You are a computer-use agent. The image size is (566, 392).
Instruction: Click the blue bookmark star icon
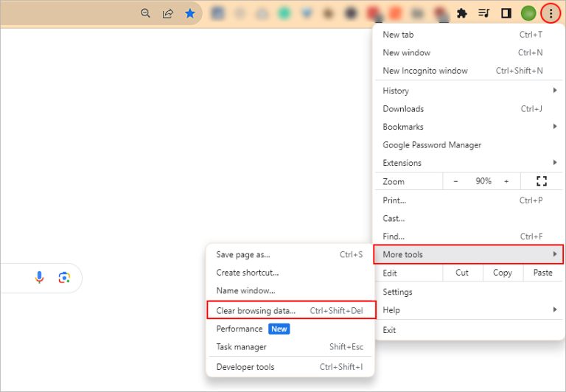pos(190,14)
